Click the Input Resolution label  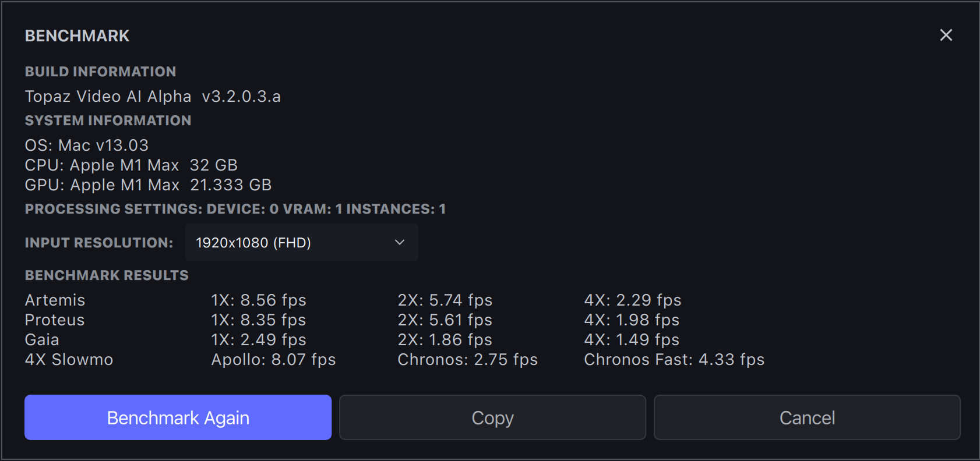click(x=99, y=243)
